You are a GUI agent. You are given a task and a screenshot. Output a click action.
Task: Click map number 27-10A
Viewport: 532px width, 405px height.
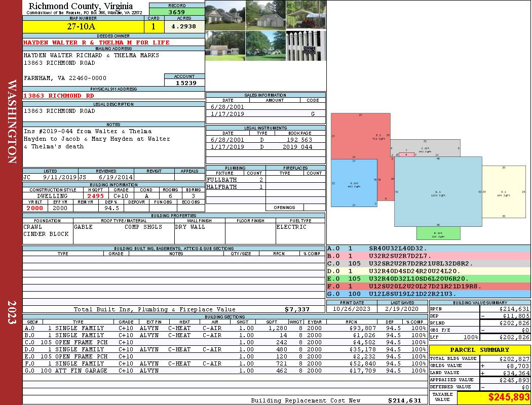pos(81,26)
